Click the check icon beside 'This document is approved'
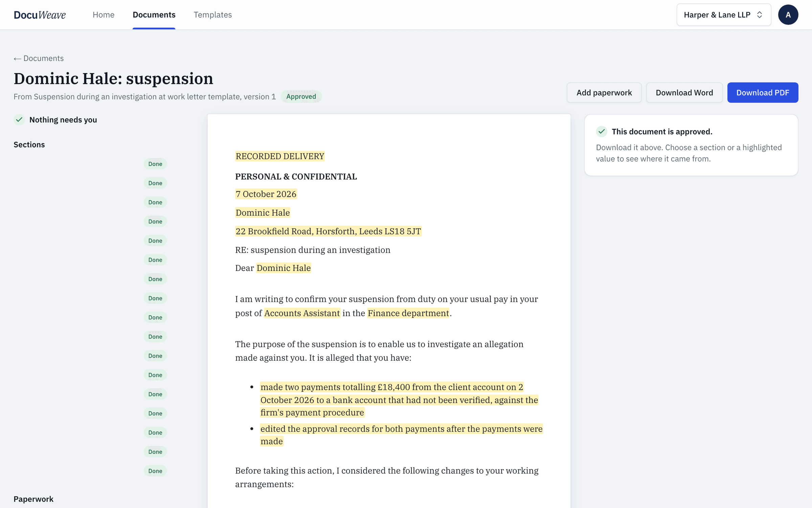The height and width of the screenshot is (508, 812). coord(602,131)
